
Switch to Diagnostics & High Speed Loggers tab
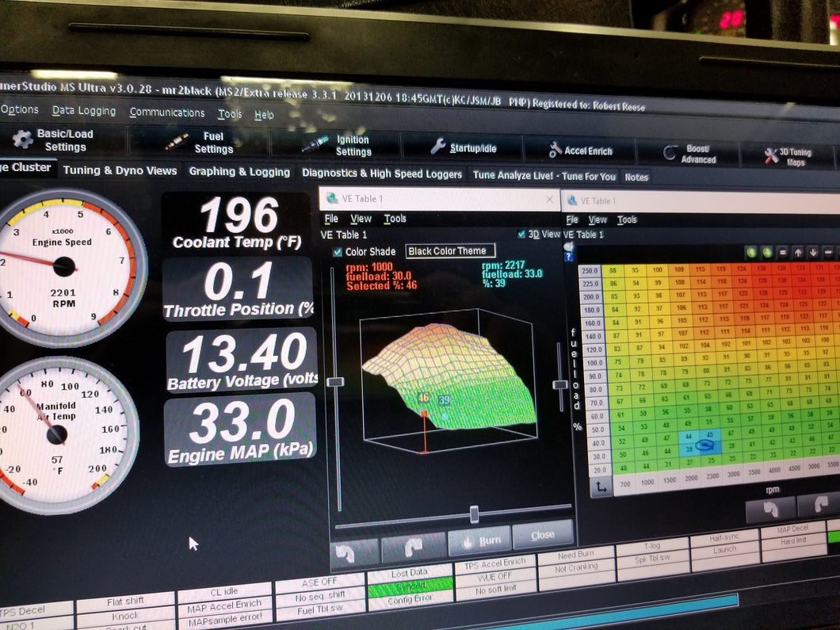click(x=382, y=174)
